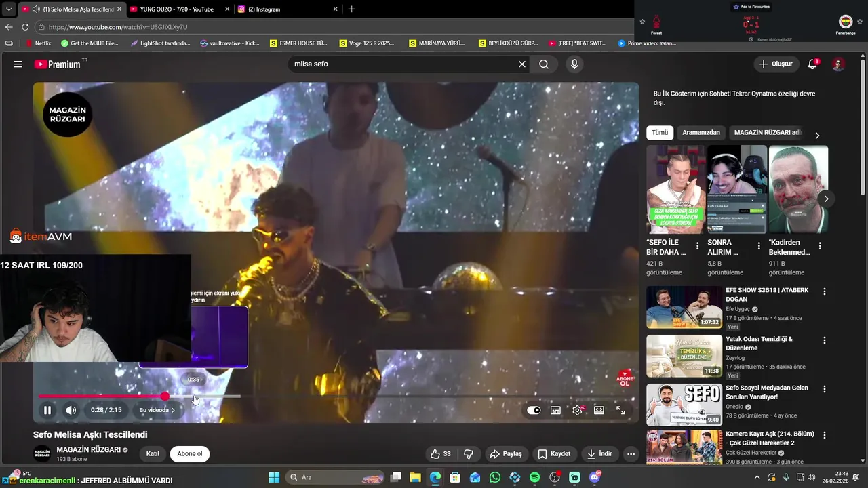
Task: Select the 'MAGAZİN RÜZGARI adlı' filter chip
Action: 768,133
